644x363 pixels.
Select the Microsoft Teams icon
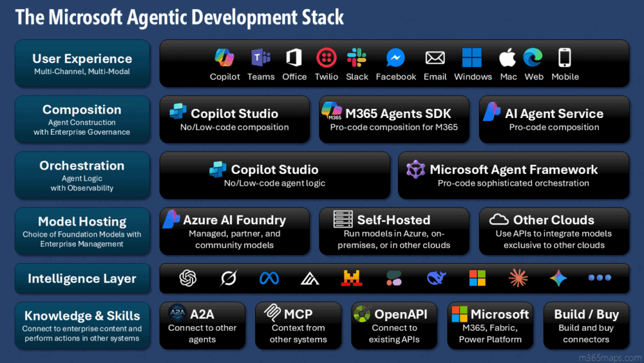click(260, 58)
